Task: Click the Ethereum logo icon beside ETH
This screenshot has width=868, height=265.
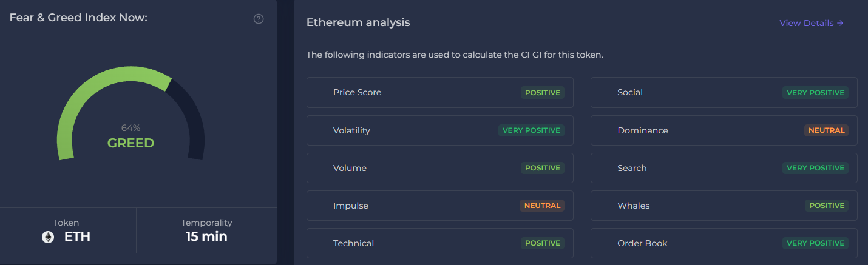Action: coord(48,237)
